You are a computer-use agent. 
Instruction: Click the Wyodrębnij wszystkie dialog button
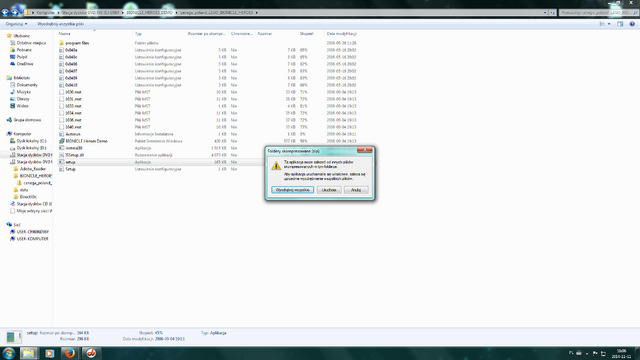tap(292, 190)
